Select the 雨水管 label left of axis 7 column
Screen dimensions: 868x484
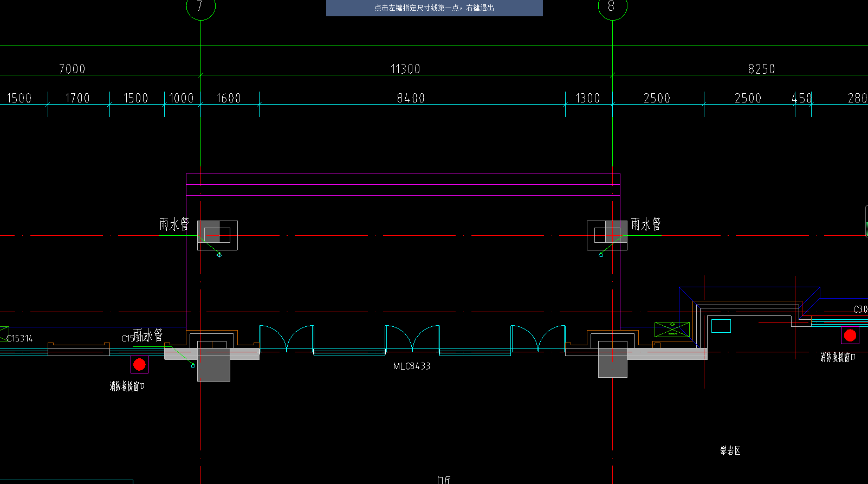tap(174, 224)
